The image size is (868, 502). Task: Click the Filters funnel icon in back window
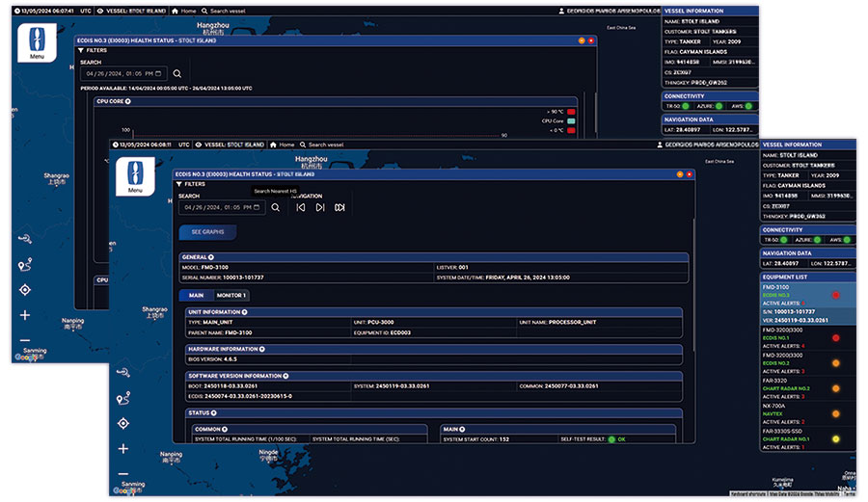pos(81,50)
